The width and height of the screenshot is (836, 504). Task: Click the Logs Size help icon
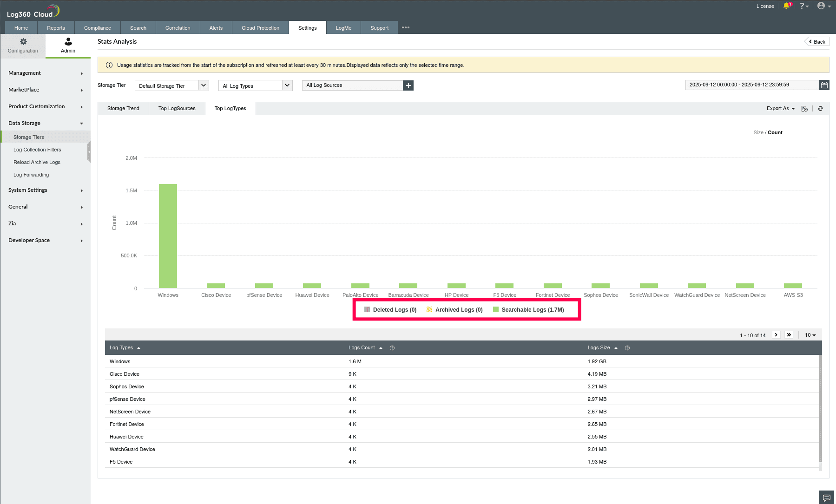(627, 348)
